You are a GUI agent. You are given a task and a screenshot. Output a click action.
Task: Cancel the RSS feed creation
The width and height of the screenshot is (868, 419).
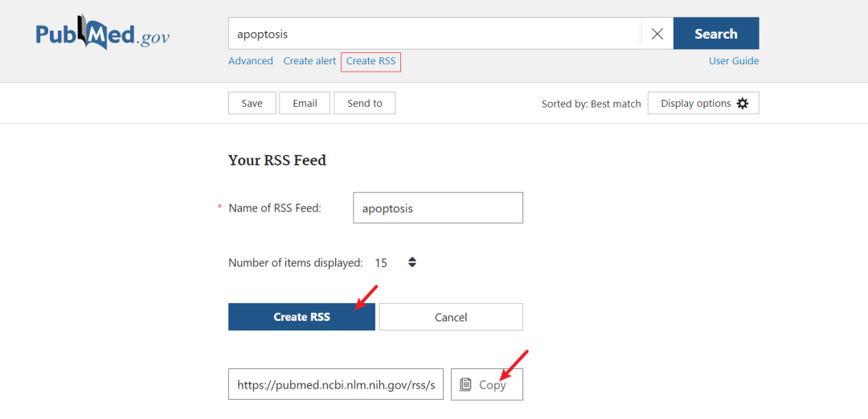pos(450,317)
